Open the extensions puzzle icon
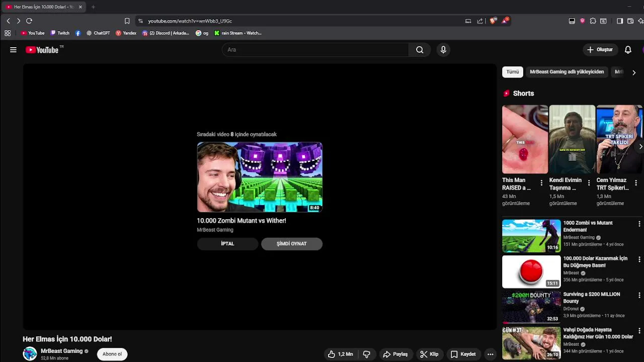644x362 pixels. tap(593, 21)
